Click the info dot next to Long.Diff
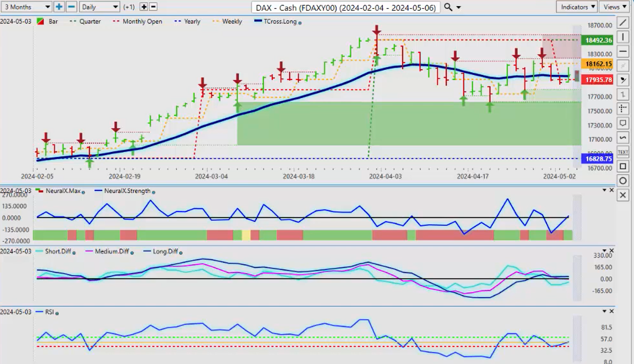 click(x=180, y=253)
